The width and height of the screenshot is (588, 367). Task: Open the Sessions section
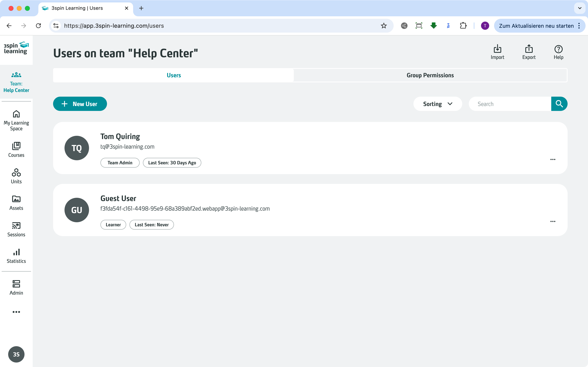pyautogui.click(x=16, y=229)
